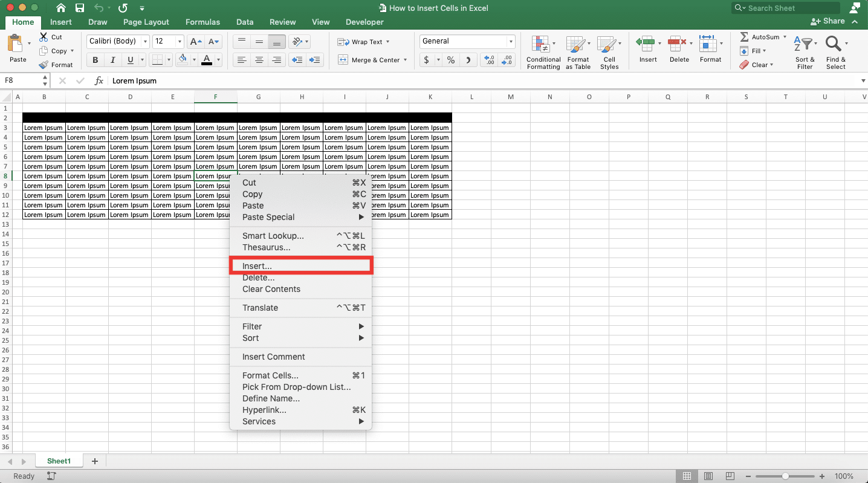Switch to the Formulas ribbon tab
Screen dimensions: 868x483
[202, 22]
